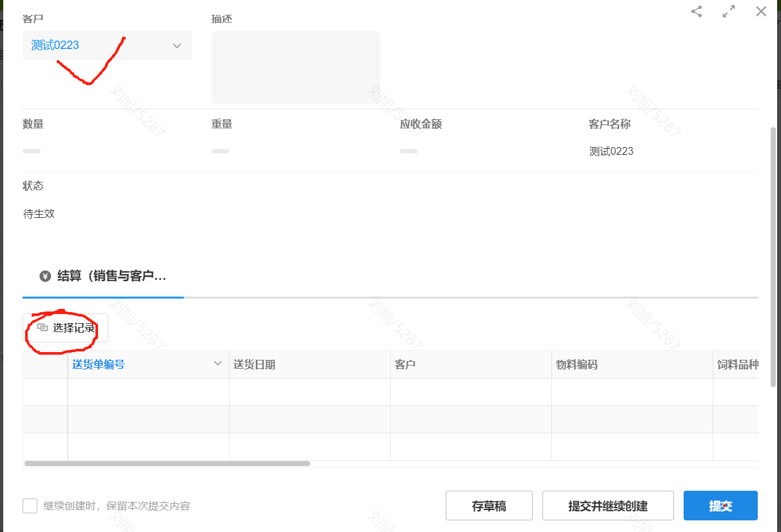Click the vertical scrollbar on the right edge
The image size is (781, 532).
coord(774,258)
